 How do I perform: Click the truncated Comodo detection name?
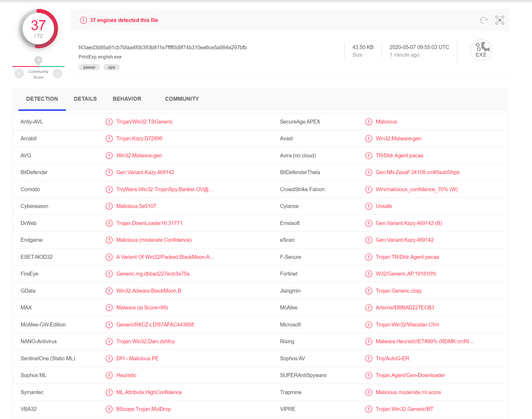(165, 189)
